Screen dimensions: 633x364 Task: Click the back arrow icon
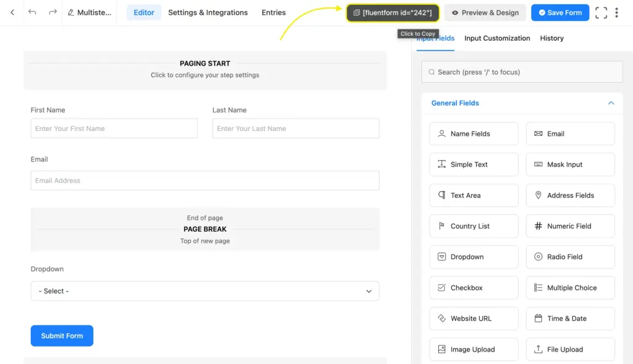[12, 12]
